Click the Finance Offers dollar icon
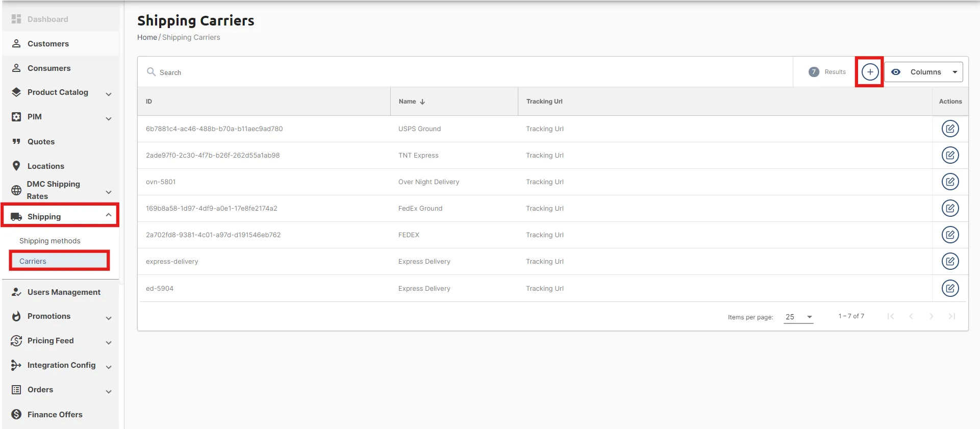 pos(16,414)
